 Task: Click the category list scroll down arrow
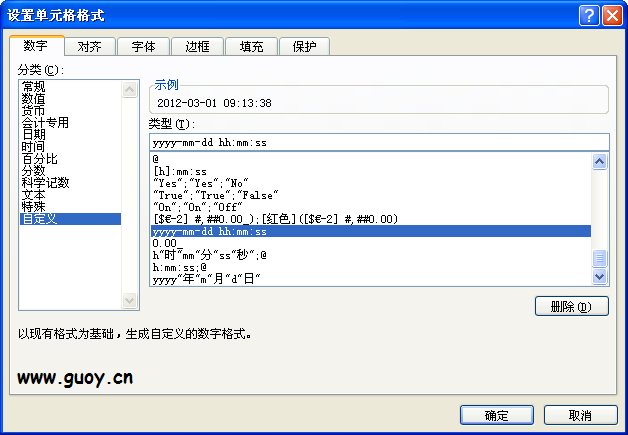coord(129,300)
